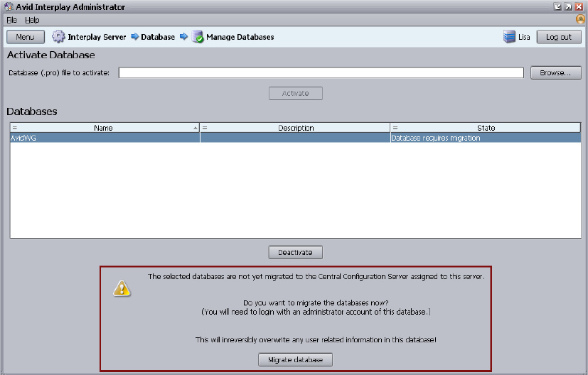Image resolution: width=588 pixels, height=375 pixels.
Task: Click the Avid Interplay Administrator title icon
Action: pos(9,6)
